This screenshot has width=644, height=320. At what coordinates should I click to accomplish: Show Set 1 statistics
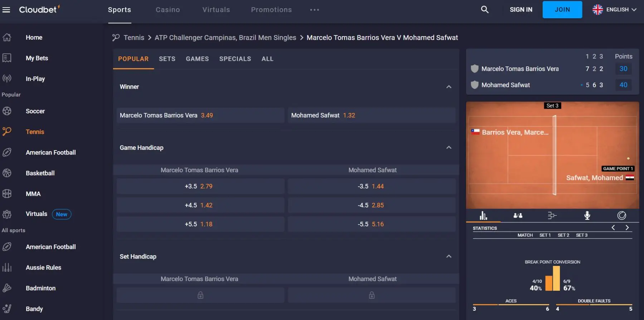545,235
